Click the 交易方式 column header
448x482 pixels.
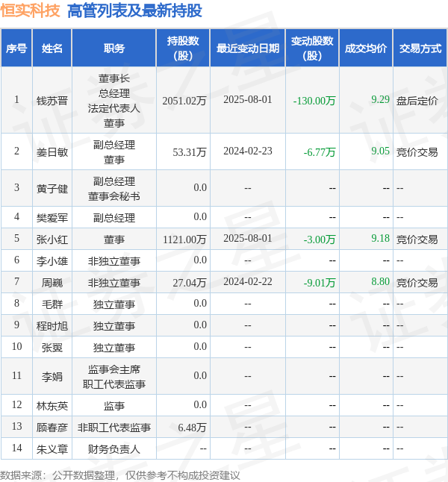coord(420,48)
